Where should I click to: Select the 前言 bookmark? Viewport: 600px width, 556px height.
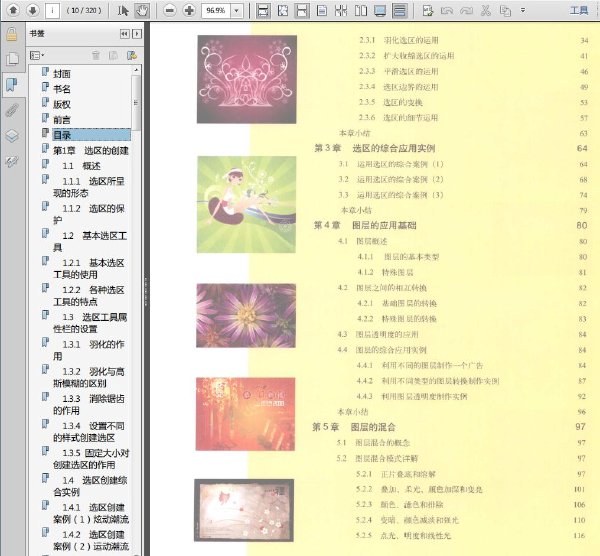coord(62,120)
